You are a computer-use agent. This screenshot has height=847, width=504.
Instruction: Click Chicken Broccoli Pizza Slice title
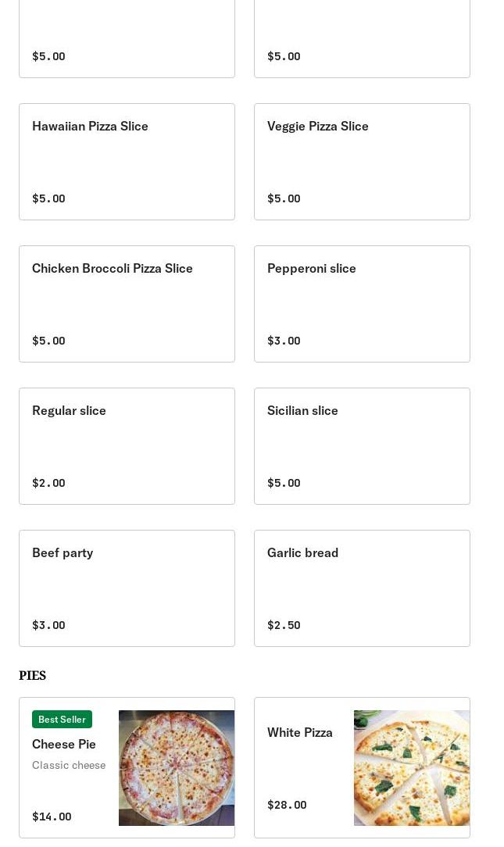pos(113,268)
